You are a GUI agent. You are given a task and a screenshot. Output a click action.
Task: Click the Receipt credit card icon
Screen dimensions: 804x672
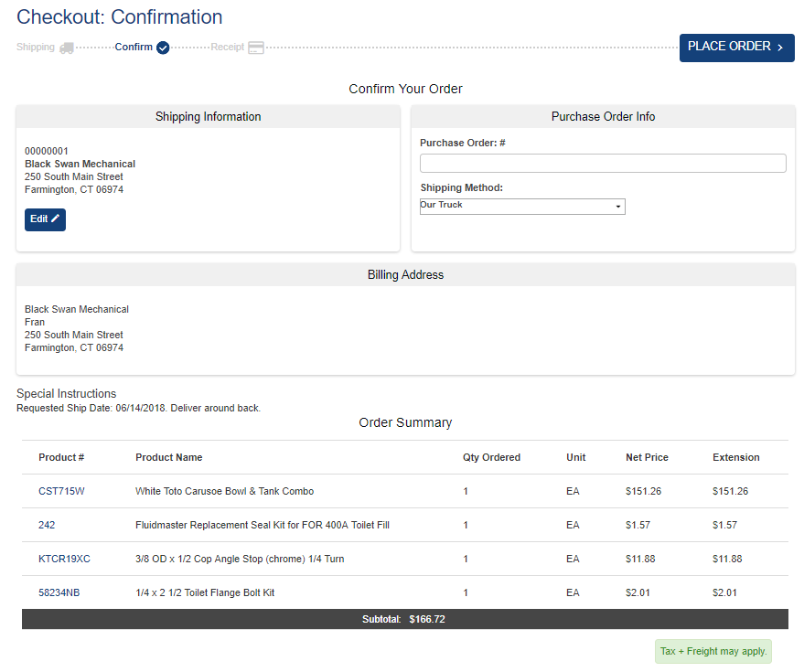(256, 48)
